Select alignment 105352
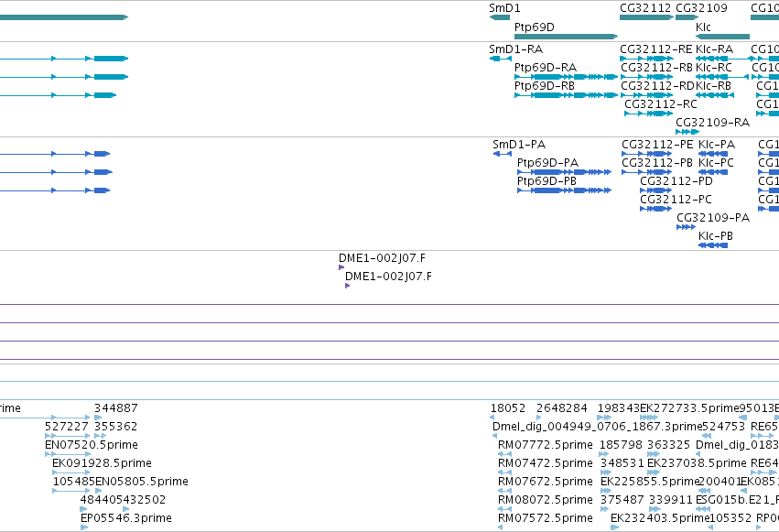Image resolution: width=779 pixels, height=532 pixels. (711, 527)
